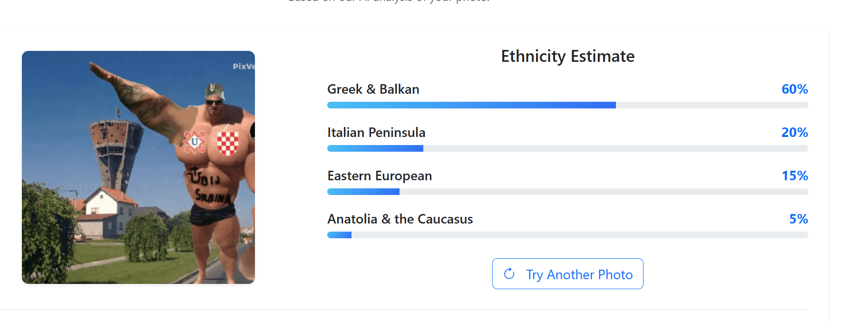868x321 pixels.
Task: Click the 15% percentage value
Action: tap(794, 176)
